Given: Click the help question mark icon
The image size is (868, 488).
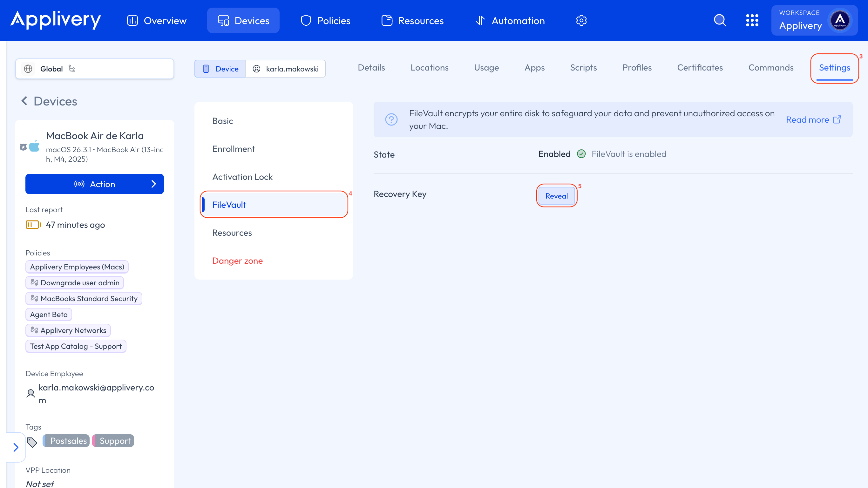Looking at the screenshot, I should [x=391, y=119].
